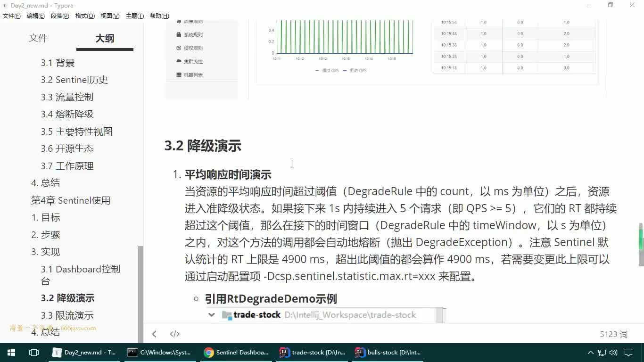This screenshot has width=644, height=362.
Task: Go to outline item 1. 目标
Action: click(x=46, y=217)
